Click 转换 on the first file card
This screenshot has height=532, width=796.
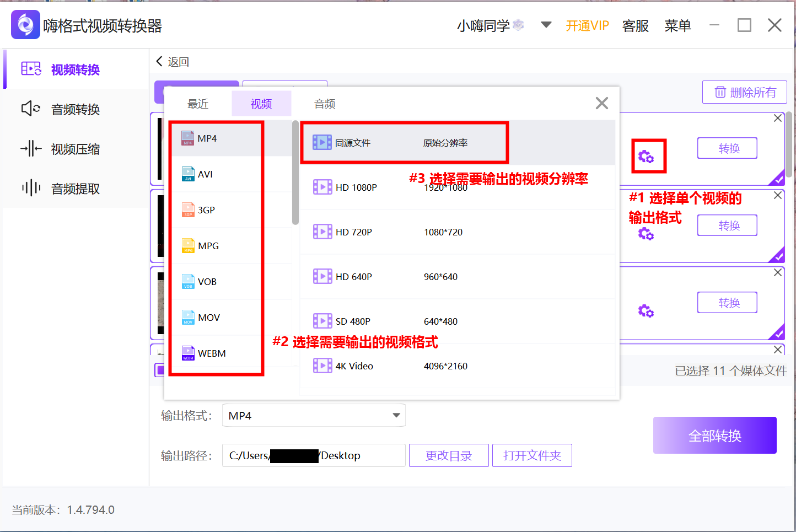coord(727,148)
